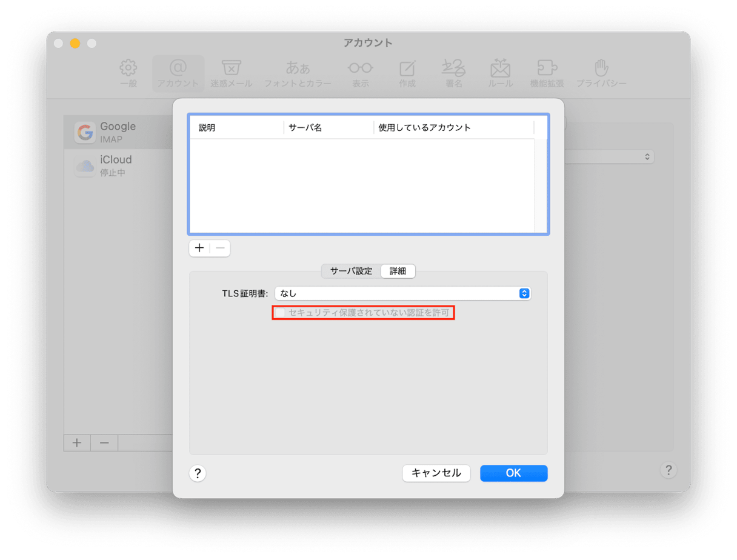Select the Google IMAP account

(x=118, y=132)
